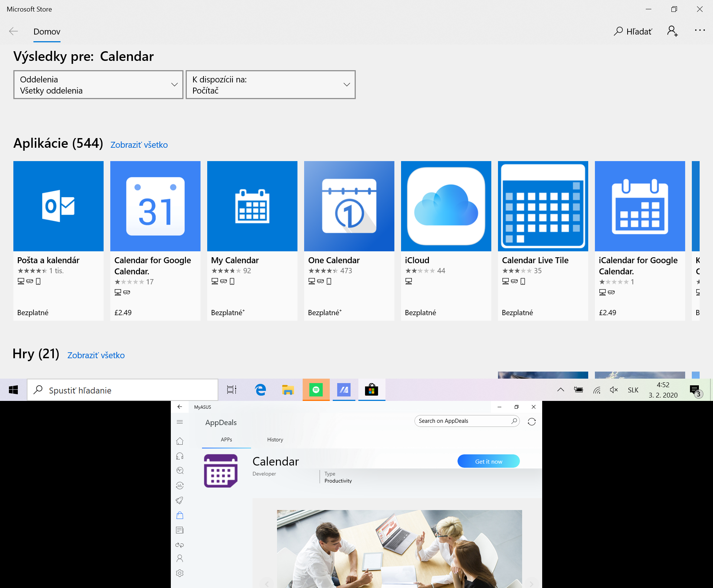This screenshot has height=588, width=713.
Task: Open the MyASUS hamburger menu
Action: coord(180,422)
